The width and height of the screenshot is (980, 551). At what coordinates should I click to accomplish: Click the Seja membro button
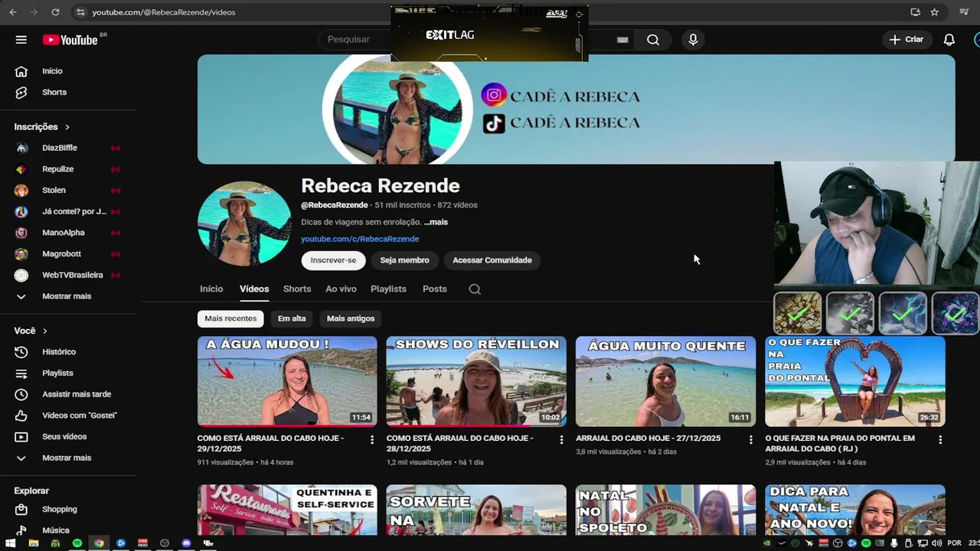pyautogui.click(x=404, y=260)
